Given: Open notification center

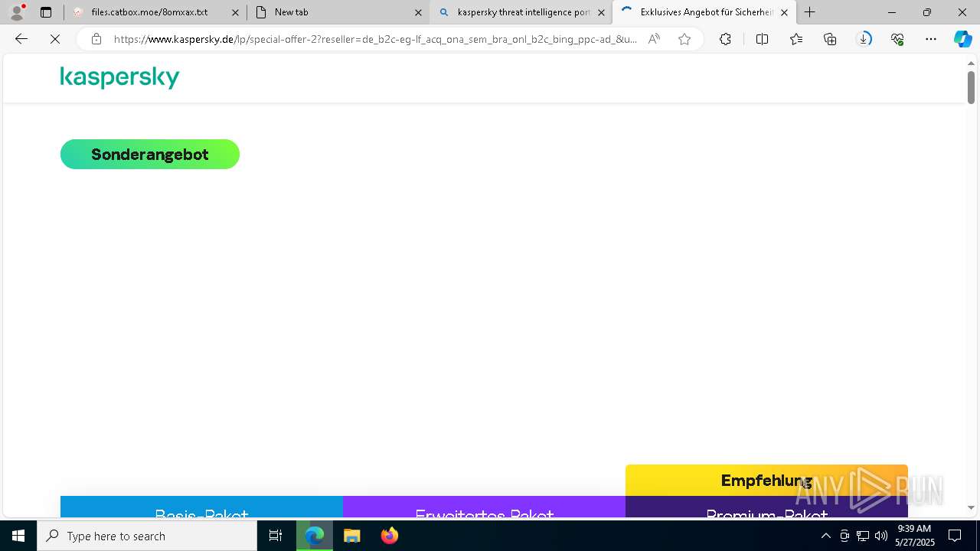Looking at the screenshot, I should click(955, 536).
